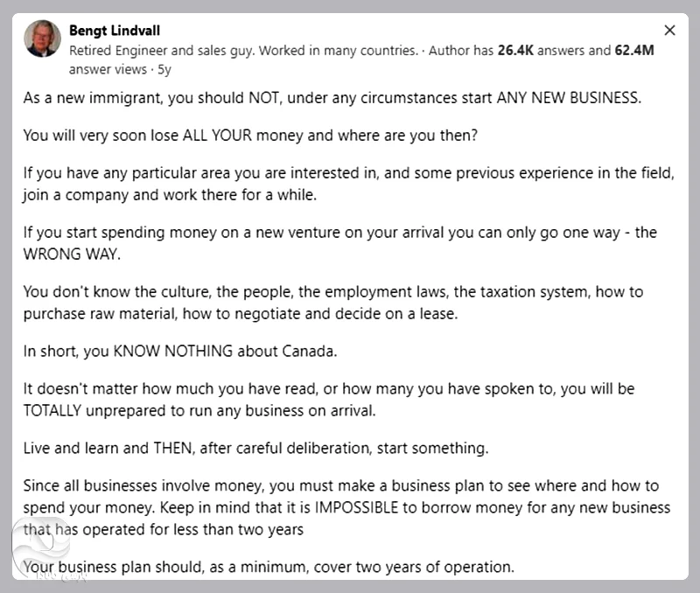
Task: Open the Bengt Lindvall author name link
Action: (x=115, y=31)
